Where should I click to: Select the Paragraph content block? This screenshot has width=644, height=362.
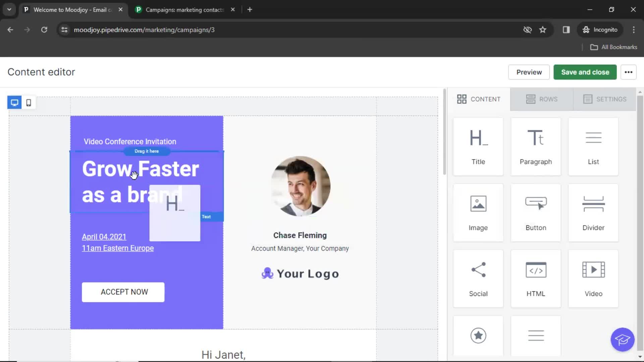point(536,146)
